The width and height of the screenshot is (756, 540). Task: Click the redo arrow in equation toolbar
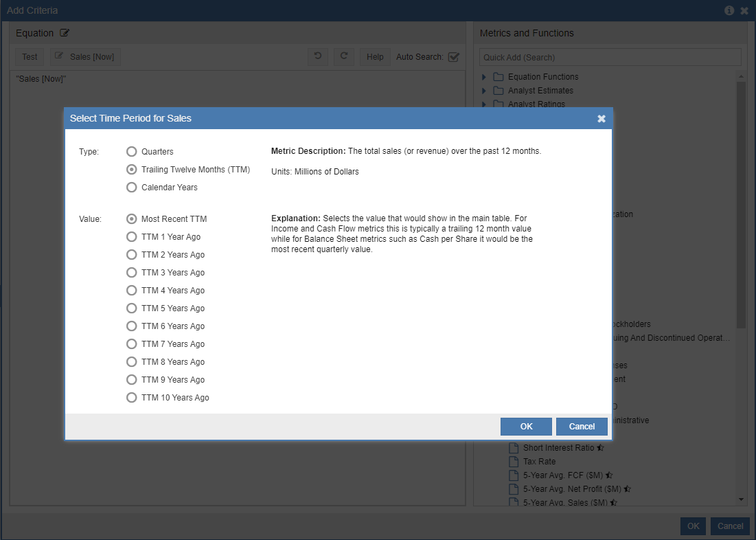(x=344, y=56)
